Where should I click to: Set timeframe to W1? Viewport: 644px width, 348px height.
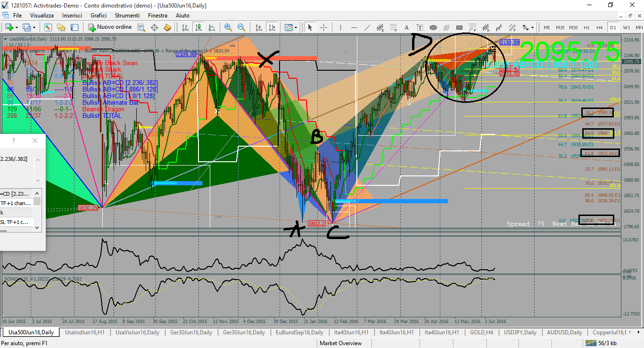(627, 27)
